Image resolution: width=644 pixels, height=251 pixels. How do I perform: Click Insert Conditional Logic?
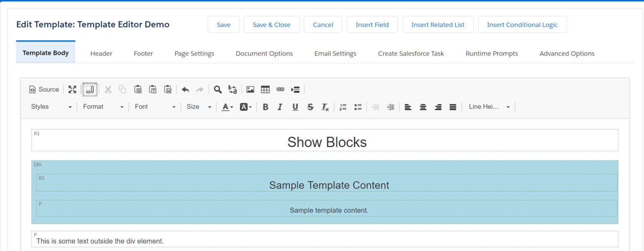click(522, 24)
